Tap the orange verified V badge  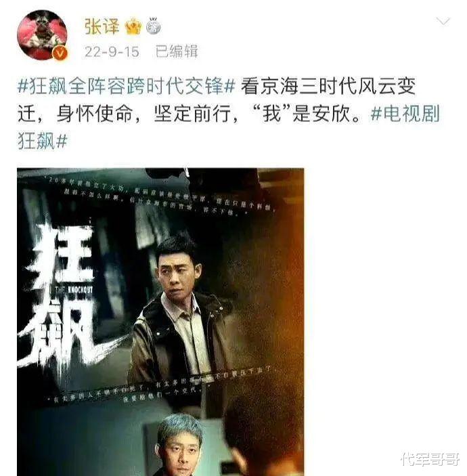[x=60, y=53]
